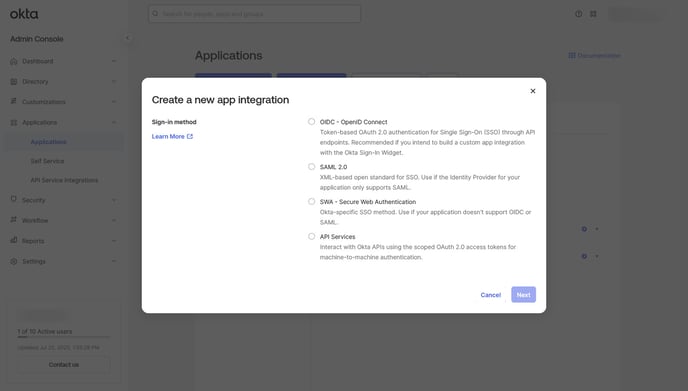Expand the Workflow chevron
The height and width of the screenshot is (391, 688).
point(114,220)
